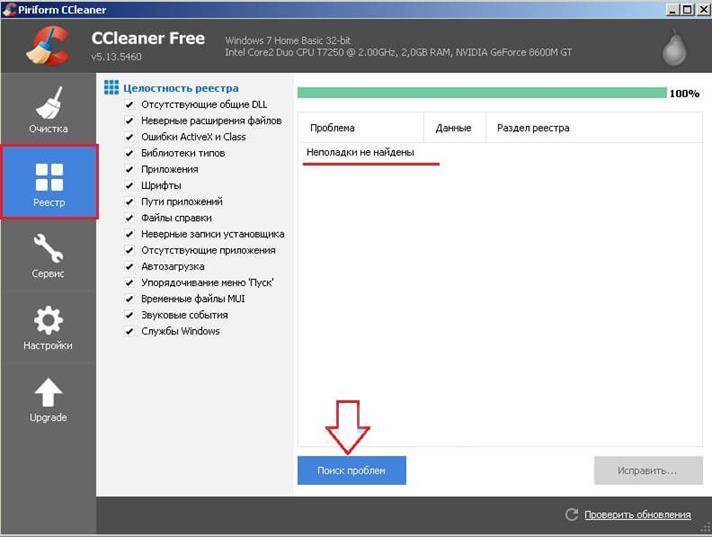Viewport: 712px width, 537px height.
Task: Click the Поиск проблем button
Action: tap(351, 471)
